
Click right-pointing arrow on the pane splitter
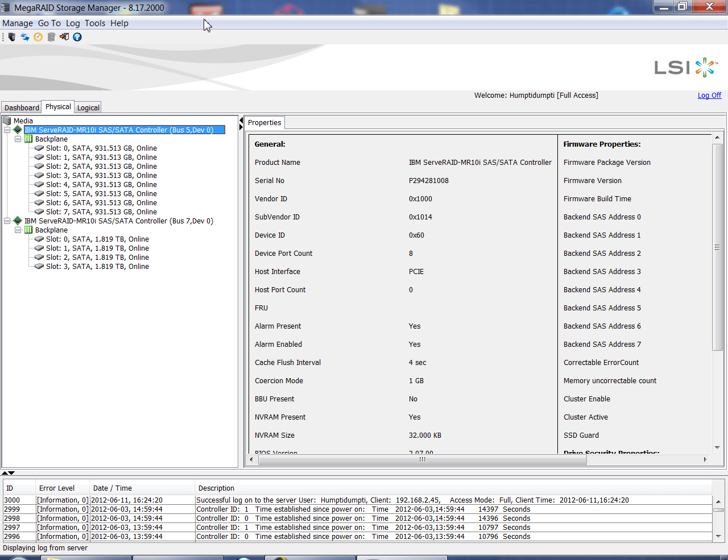[x=241, y=127]
